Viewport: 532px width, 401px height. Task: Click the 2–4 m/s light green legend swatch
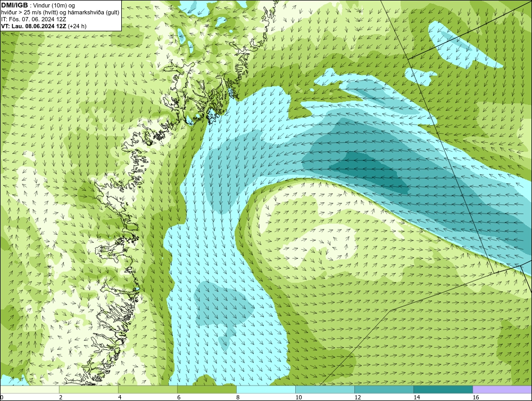point(88,389)
